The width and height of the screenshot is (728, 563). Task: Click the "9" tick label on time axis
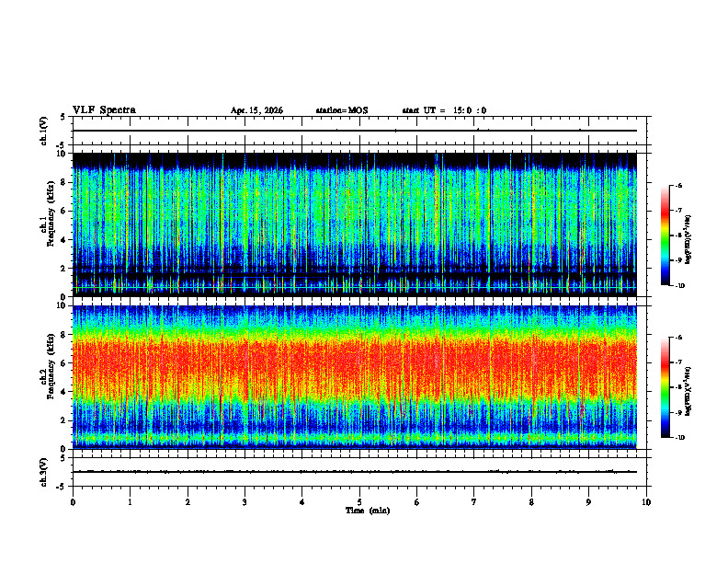tap(588, 502)
